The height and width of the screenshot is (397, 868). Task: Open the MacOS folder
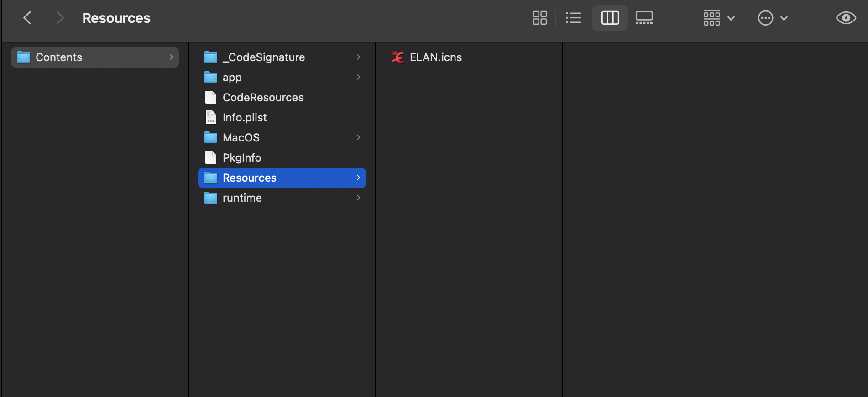pos(241,138)
